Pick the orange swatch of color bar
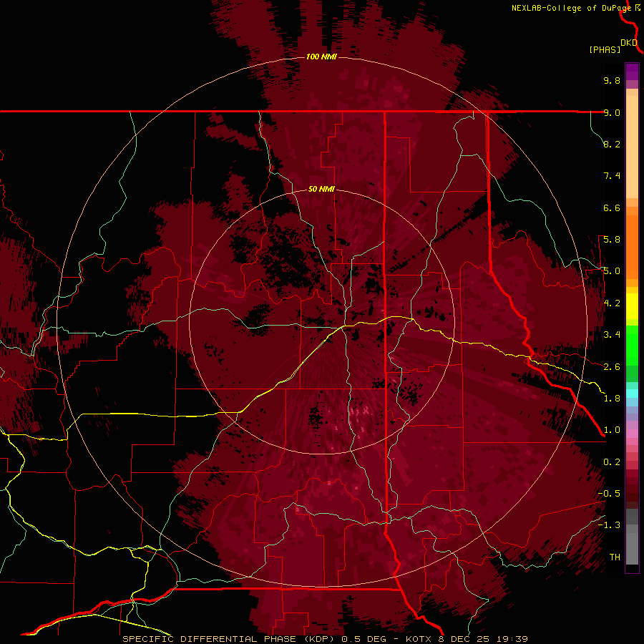The width and height of the screenshot is (644, 644). coord(632,247)
